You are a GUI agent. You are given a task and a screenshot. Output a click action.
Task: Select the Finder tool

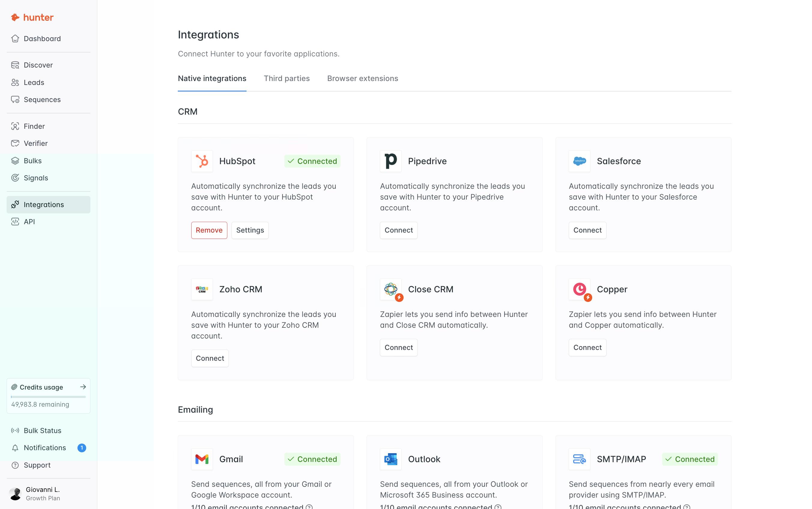[34, 126]
